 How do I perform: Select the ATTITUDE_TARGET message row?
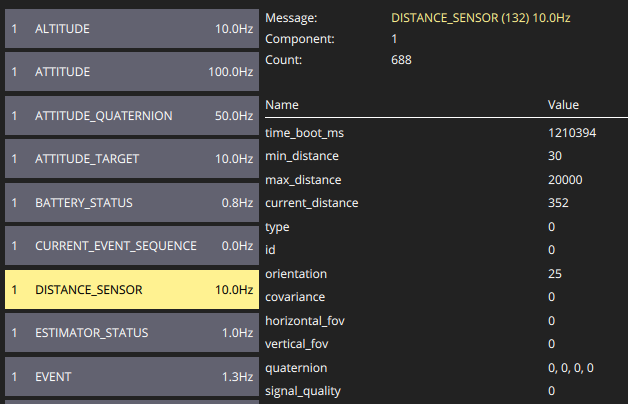[x=132, y=159]
